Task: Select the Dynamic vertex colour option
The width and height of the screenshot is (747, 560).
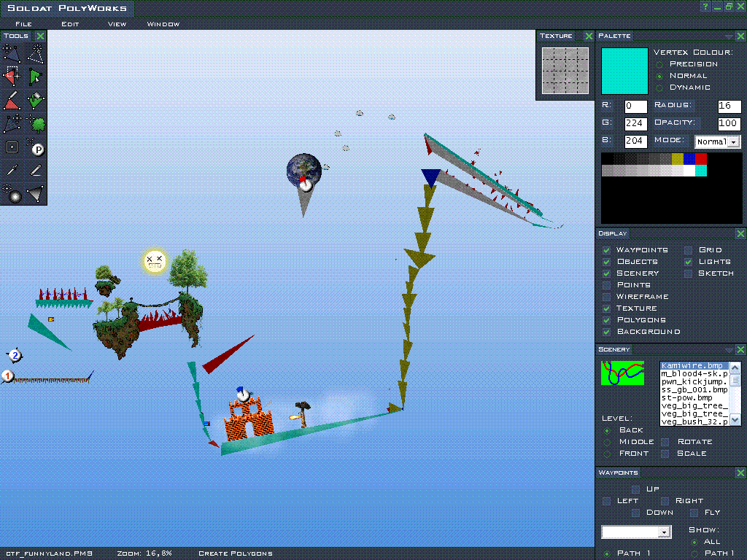Action: point(659,87)
